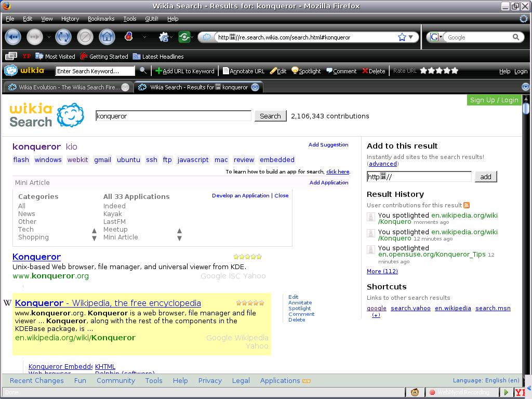Click the Enter Search Keyword field
The image size is (532, 399).
[95, 71]
